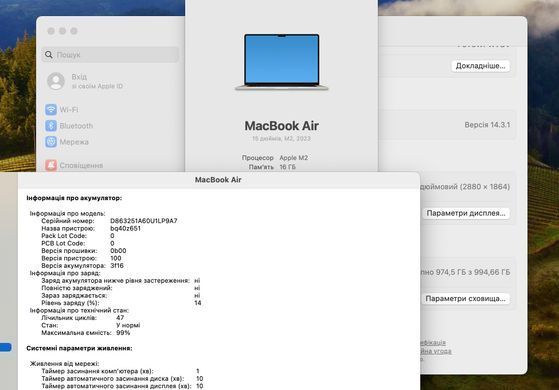Click Живлення від мережі subheading
The height and width of the screenshot is (390, 559).
pyautogui.click(x=65, y=364)
